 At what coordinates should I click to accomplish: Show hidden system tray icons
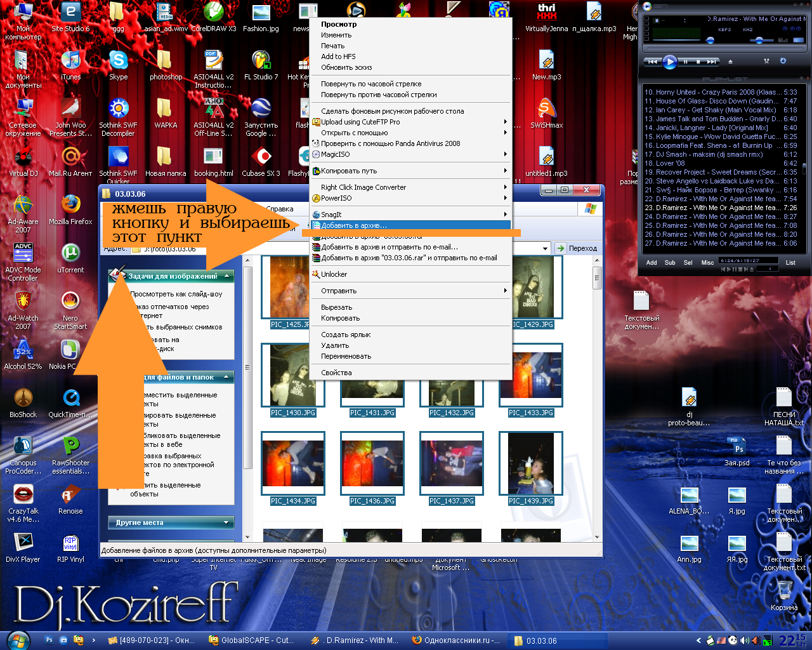click(x=699, y=640)
